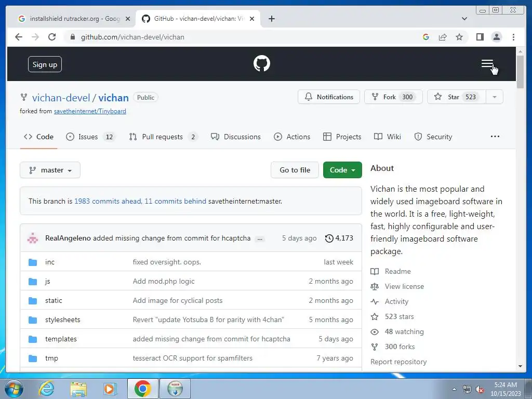
Task: Switch to Pull requests tab
Action: pos(163,137)
